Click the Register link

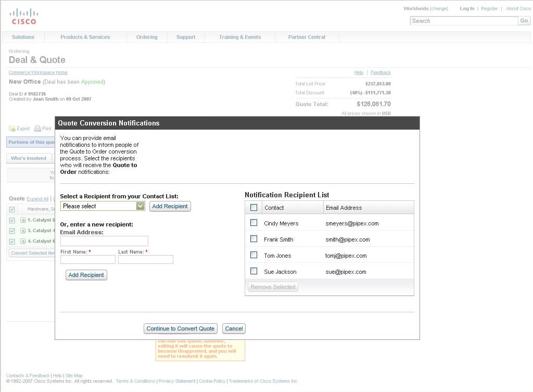tap(489, 8)
